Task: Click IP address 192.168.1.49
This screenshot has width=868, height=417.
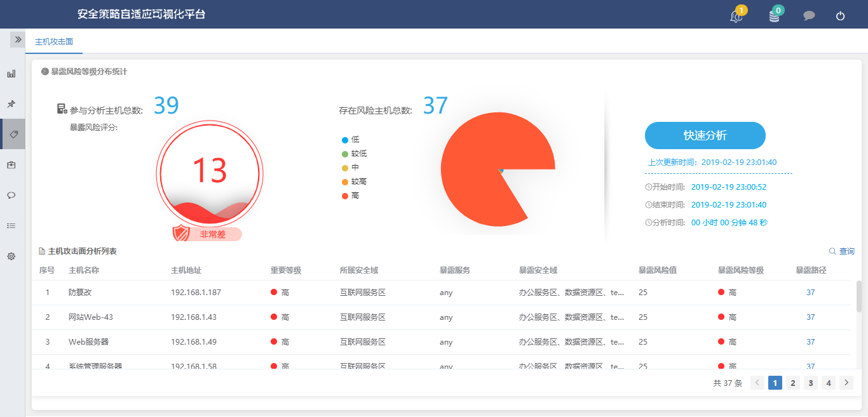Action: [194, 342]
